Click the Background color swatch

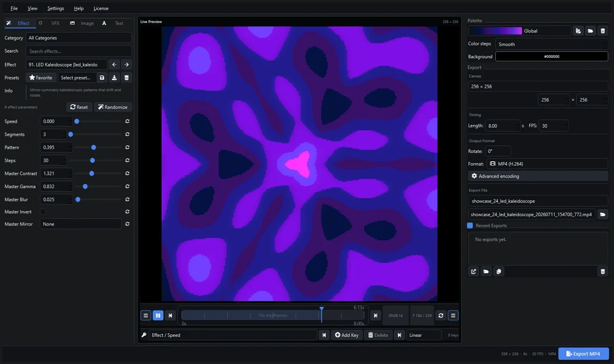coord(552,57)
